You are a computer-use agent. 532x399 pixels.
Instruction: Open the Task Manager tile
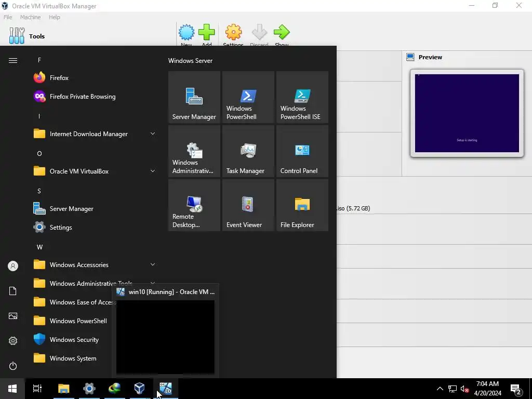point(248,151)
